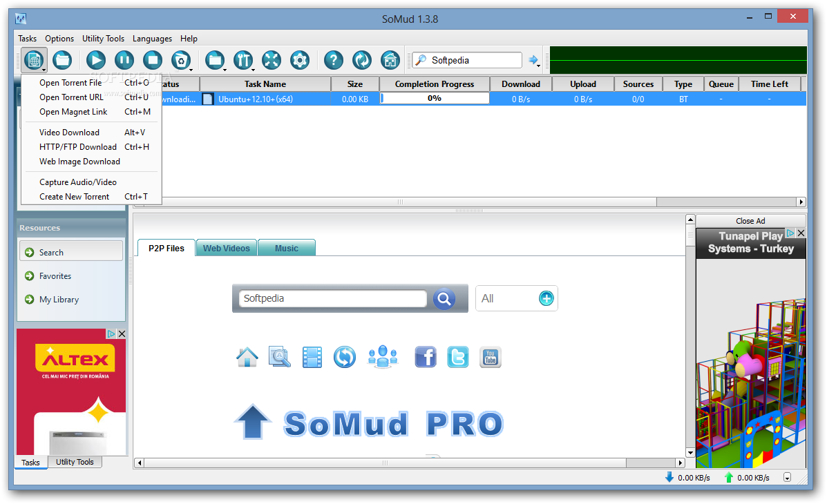Switch to the Music tab
Screen dimensions: 827x504
(x=287, y=248)
